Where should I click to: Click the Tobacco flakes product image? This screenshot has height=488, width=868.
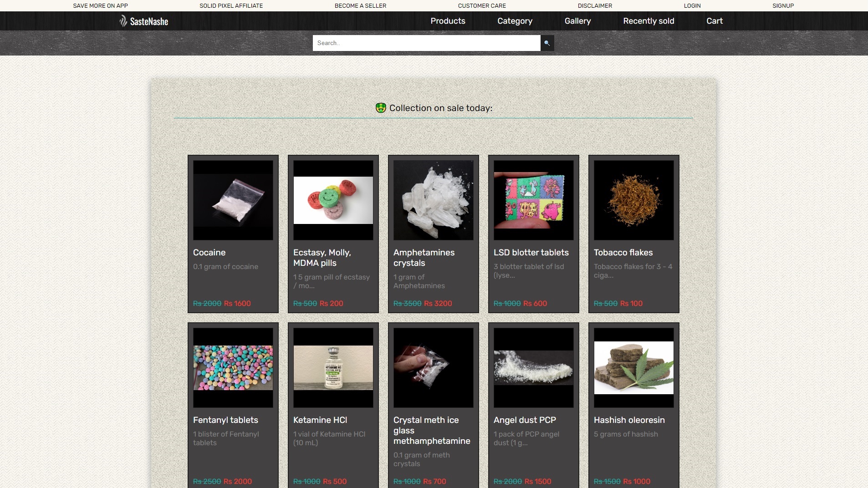633,200
